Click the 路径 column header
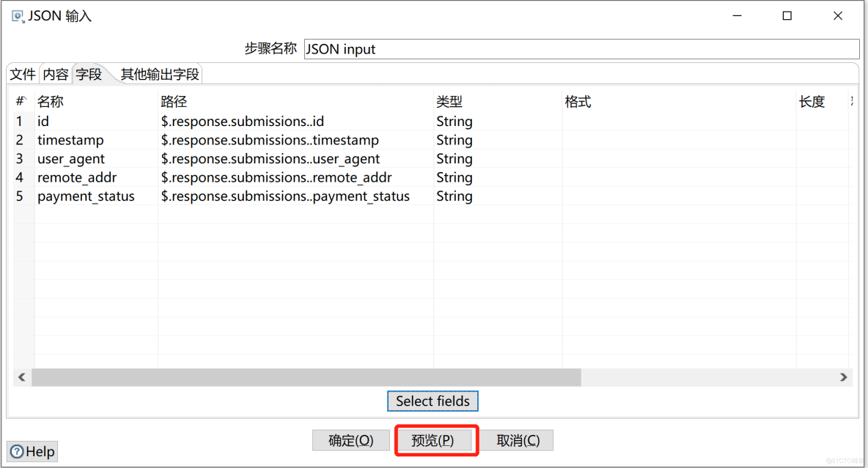Screen dimensions: 868x468 point(174,102)
